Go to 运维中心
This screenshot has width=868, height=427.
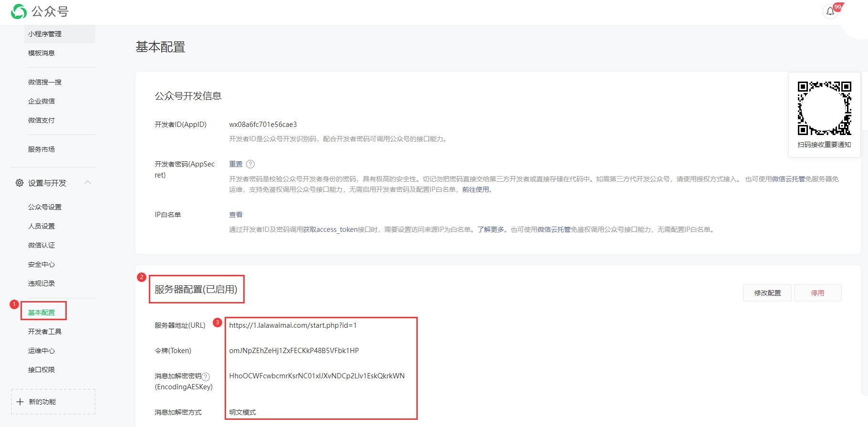coord(41,351)
